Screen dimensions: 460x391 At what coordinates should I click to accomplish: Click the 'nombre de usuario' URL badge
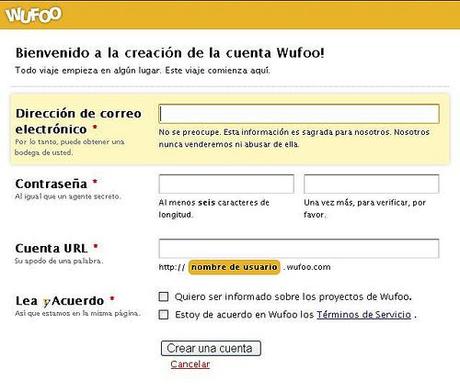coord(234,267)
